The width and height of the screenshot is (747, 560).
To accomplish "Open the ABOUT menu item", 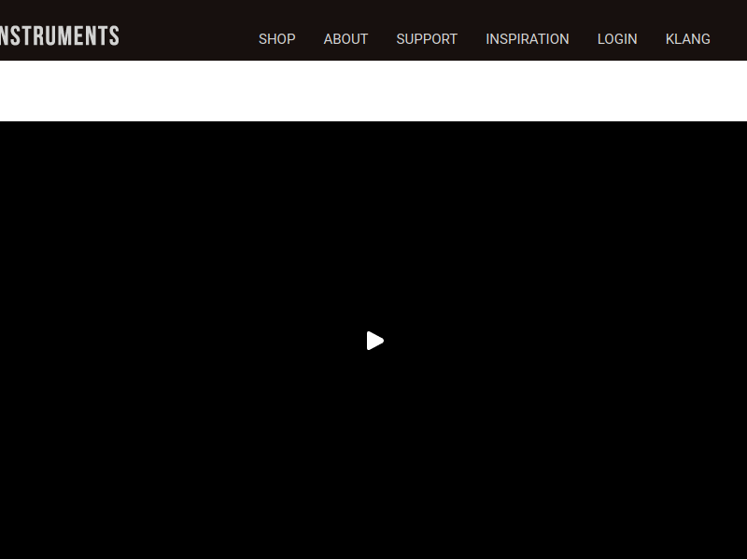I will click(x=345, y=39).
